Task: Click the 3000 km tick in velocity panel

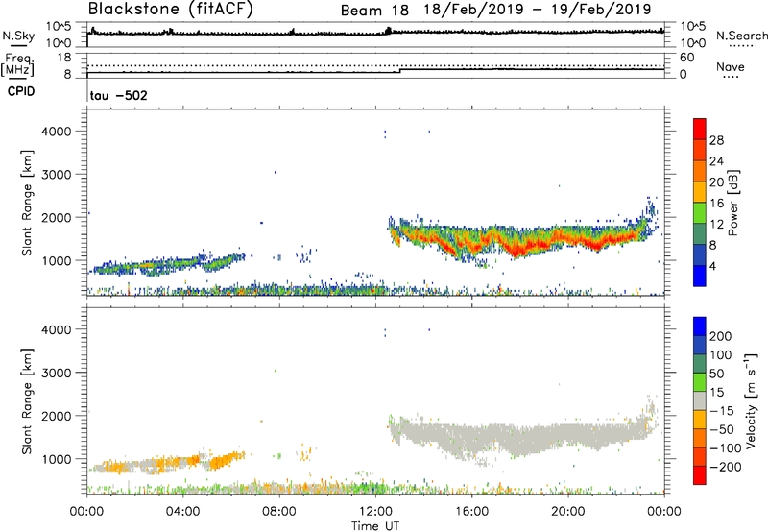Action: (57, 373)
